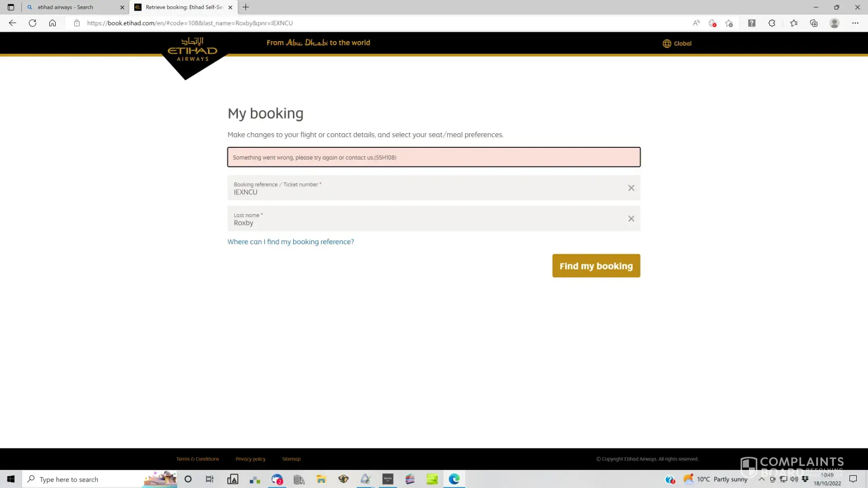Open the Global region selector
868x488 pixels.
pos(677,43)
